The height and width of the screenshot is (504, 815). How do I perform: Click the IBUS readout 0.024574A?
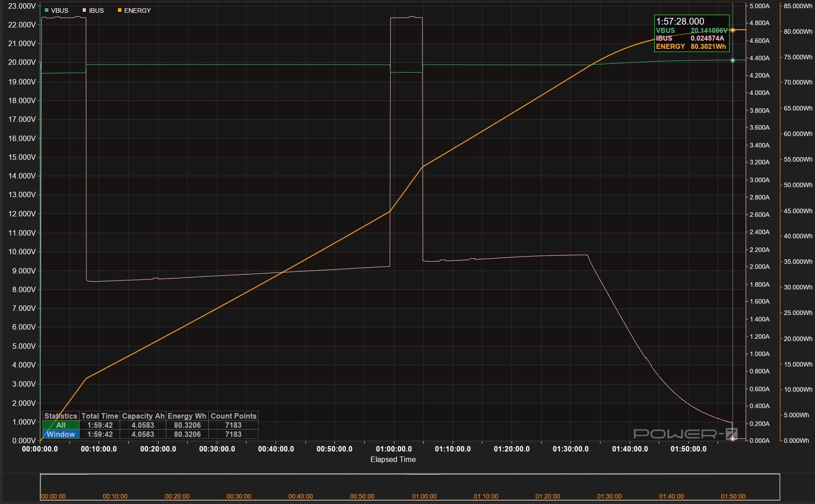coord(708,38)
